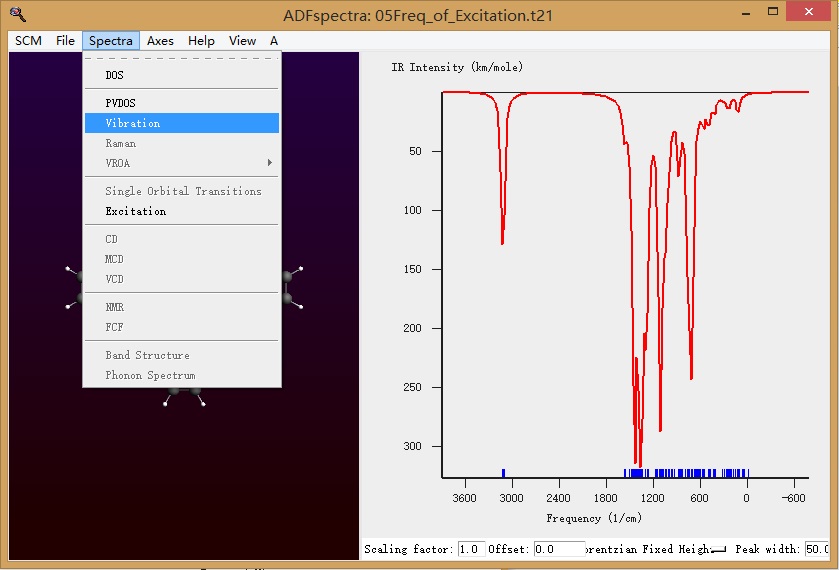Click the Frequency (1/cm) axis label
Screen dimensions: 839x570
coord(594,518)
